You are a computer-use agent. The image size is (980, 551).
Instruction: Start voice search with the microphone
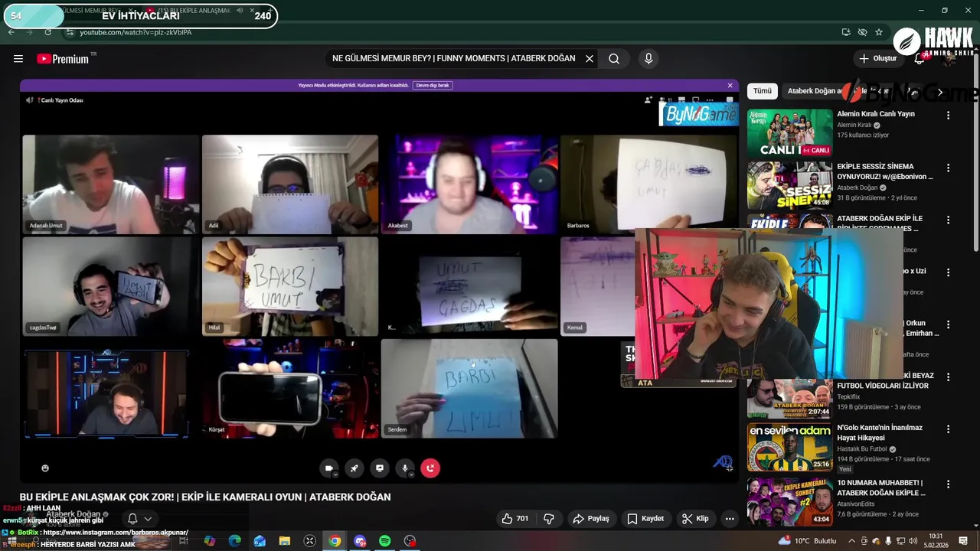[x=648, y=59]
